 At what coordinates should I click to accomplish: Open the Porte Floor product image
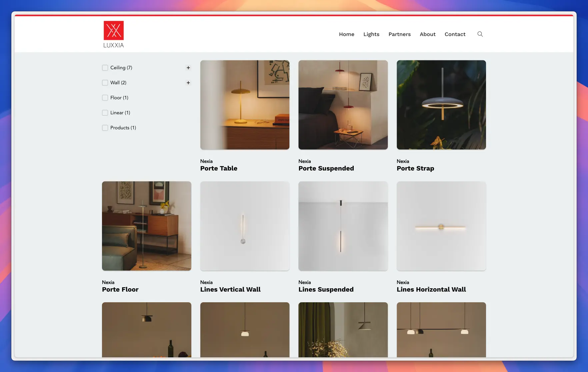(x=147, y=226)
